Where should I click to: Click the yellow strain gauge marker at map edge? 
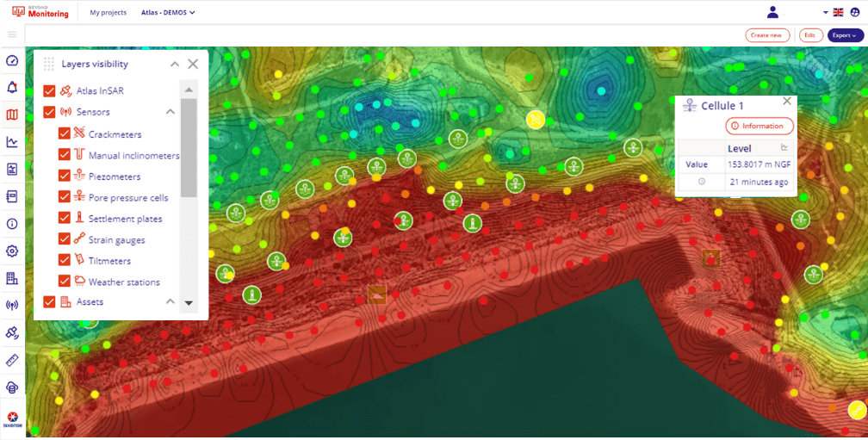coord(857,410)
